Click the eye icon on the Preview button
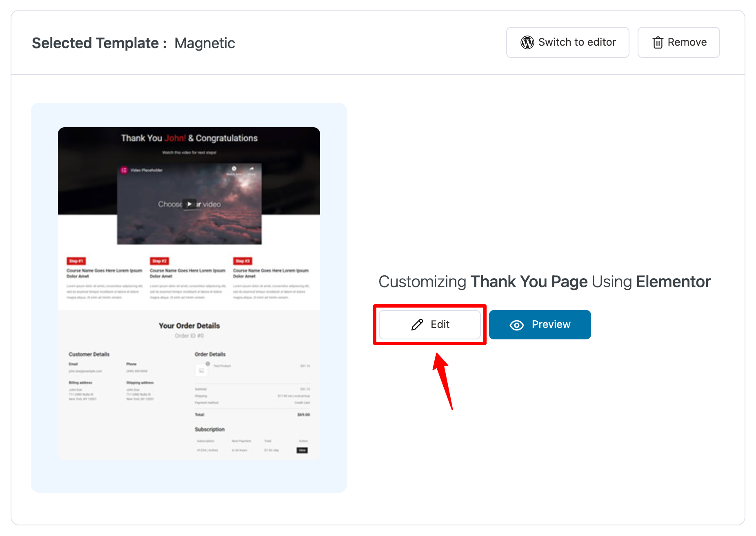The width and height of the screenshot is (756, 536). pos(516,325)
